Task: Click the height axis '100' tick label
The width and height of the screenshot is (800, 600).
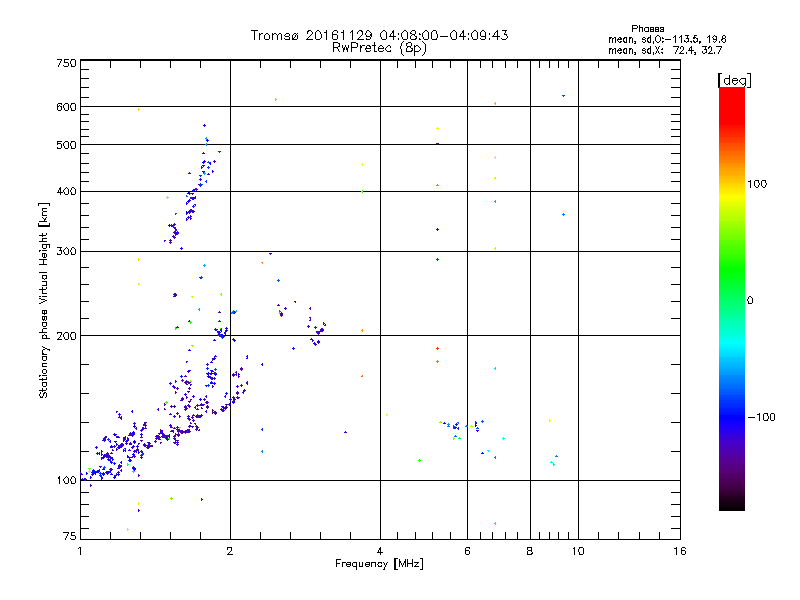Action: click(67, 480)
